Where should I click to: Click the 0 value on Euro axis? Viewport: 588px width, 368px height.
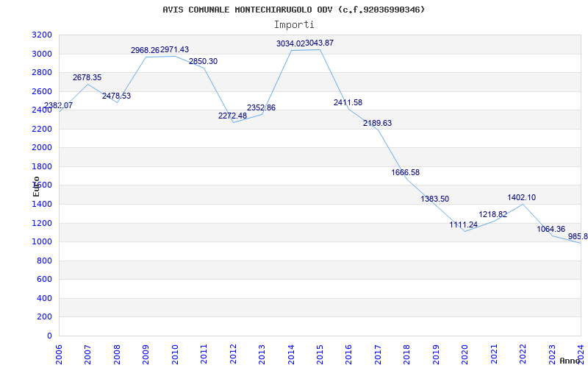49,336
